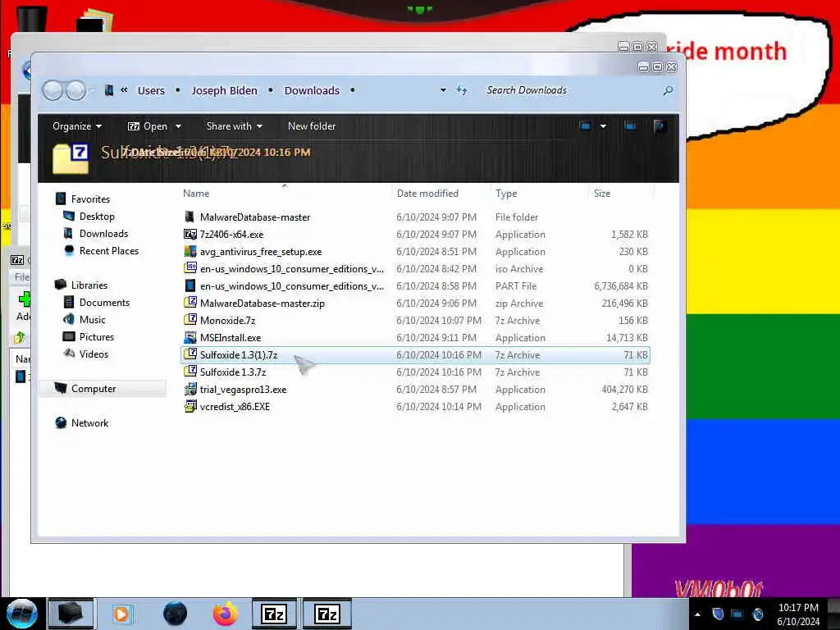
Task: Click the taskbar clock showing 10:17 PM
Action: [798, 614]
